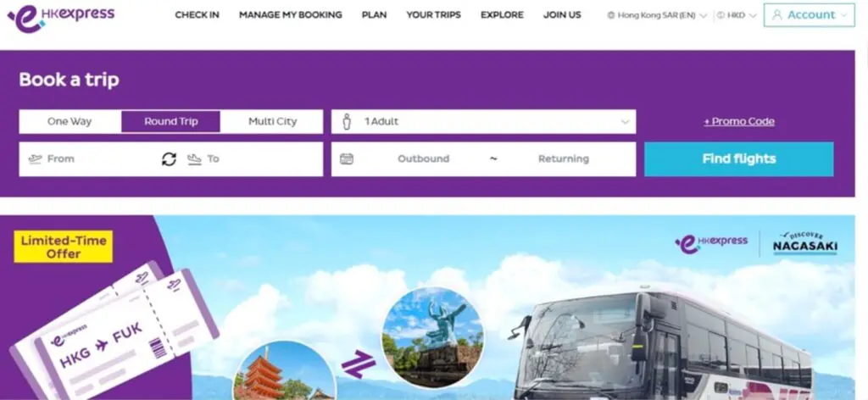The width and height of the screenshot is (868, 400).
Task: Open the + Promo Code link
Action: coord(739,122)
